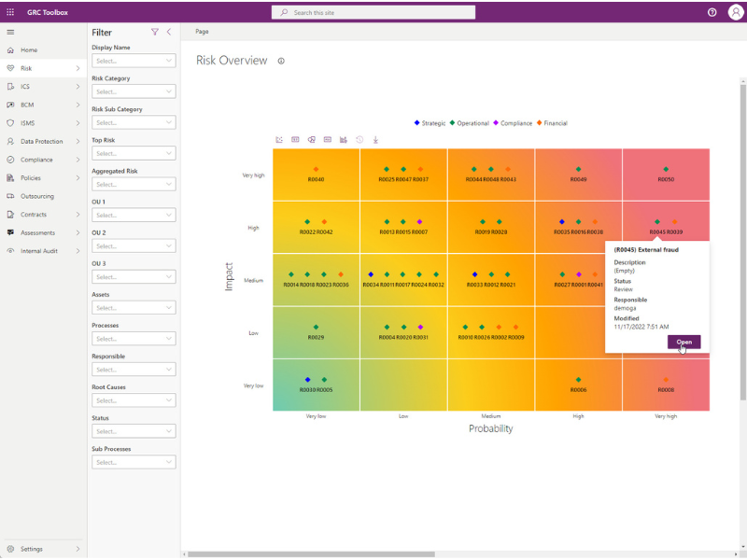Select Outsourcing in the left navigation
This screenshot has width=747, height=560.
pos(37,196)
